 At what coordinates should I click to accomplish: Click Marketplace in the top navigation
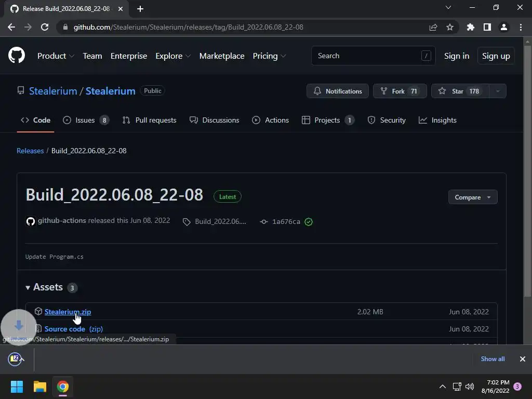[222, 56]
